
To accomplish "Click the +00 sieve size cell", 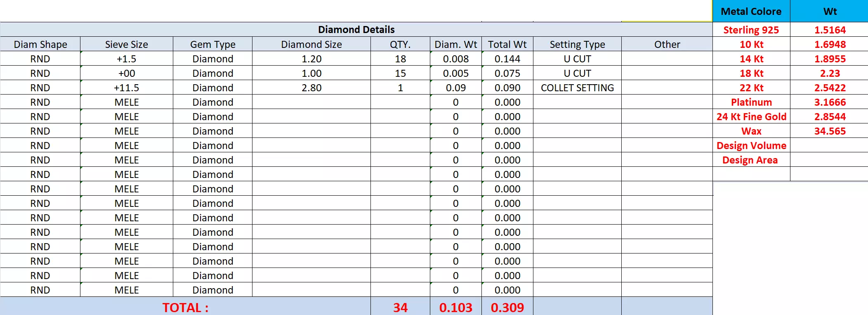I will click(126, 73).
